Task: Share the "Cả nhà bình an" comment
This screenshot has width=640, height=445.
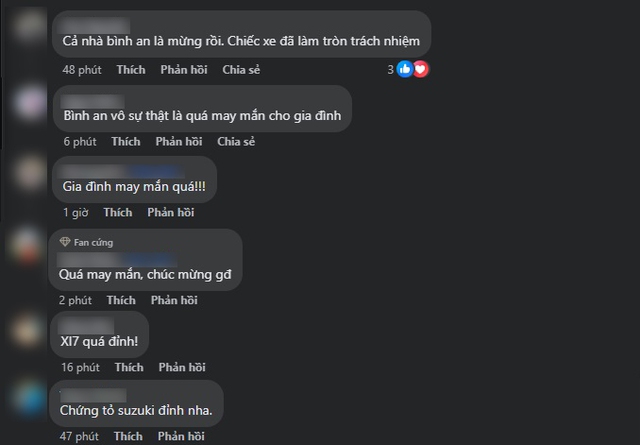Action: (x=241, y=70)
